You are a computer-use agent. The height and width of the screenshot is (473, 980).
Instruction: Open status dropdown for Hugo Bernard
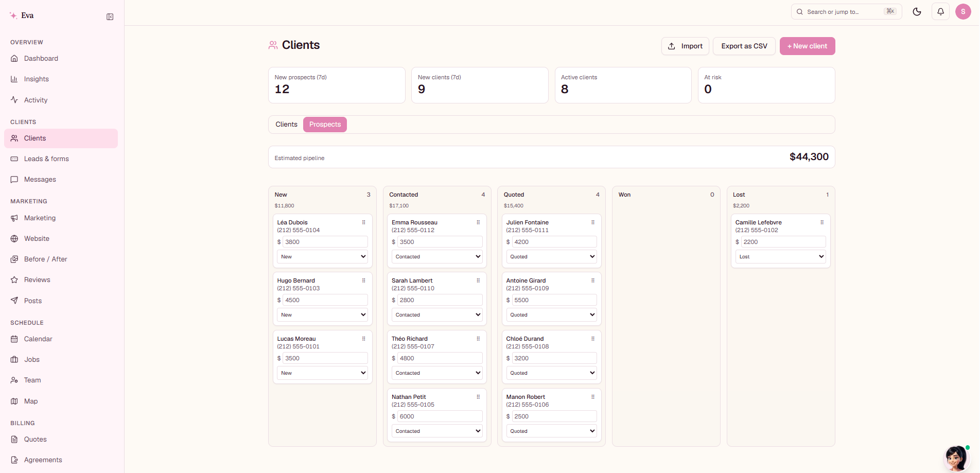(x=323, y=315)
